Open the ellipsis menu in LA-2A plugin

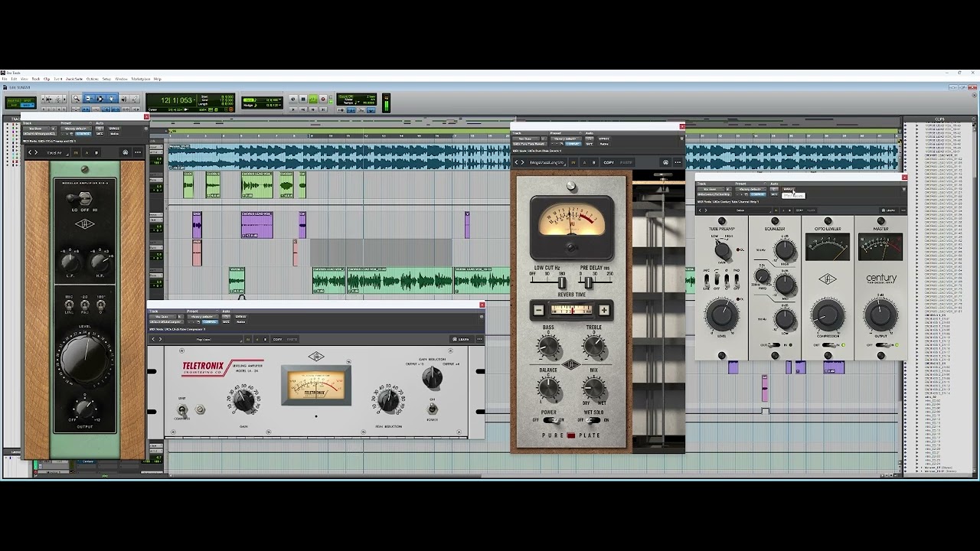click(480, 339)
